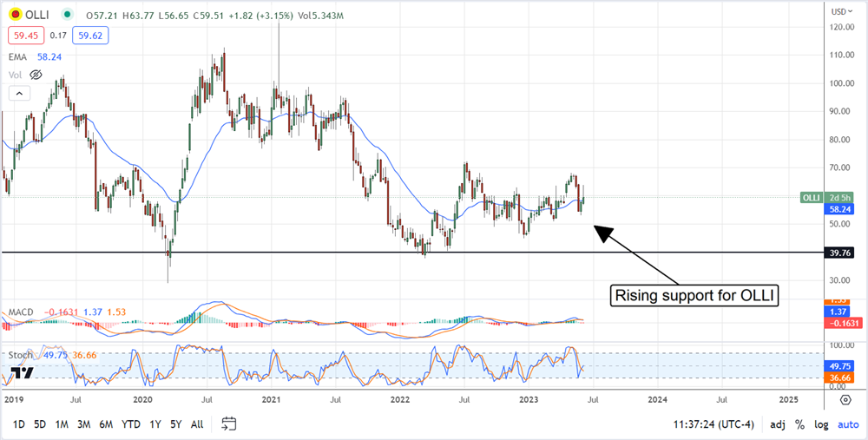Open the go-to-date calendar icon
The image size is (868, 440).
point(229,424)
